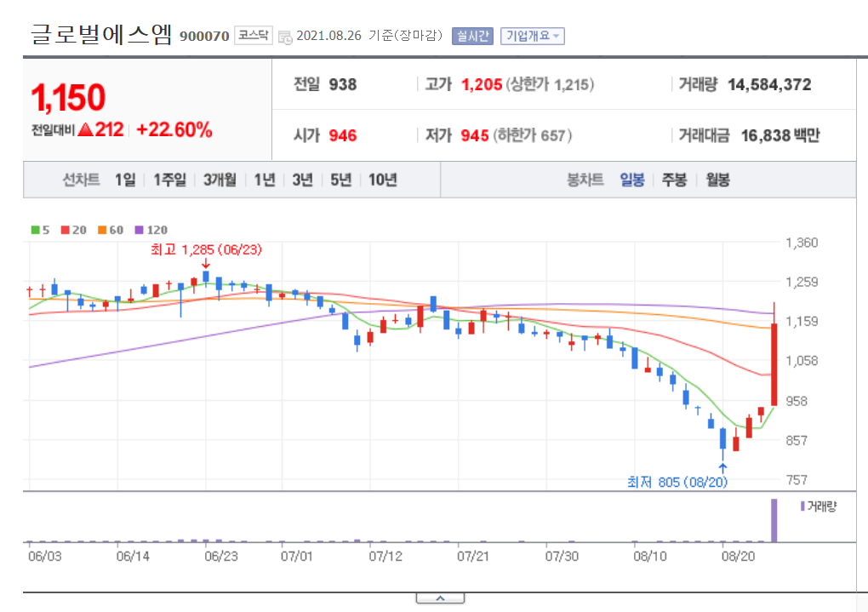Click the 거래대금 value 16,838 백만
Viewport: 868px width, 612px height.
(780, 135)
